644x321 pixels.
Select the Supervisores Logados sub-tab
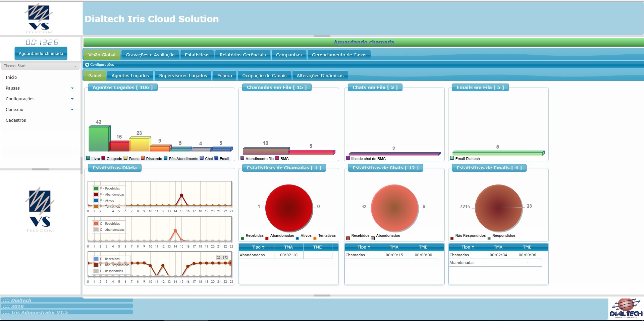[183, 75]
